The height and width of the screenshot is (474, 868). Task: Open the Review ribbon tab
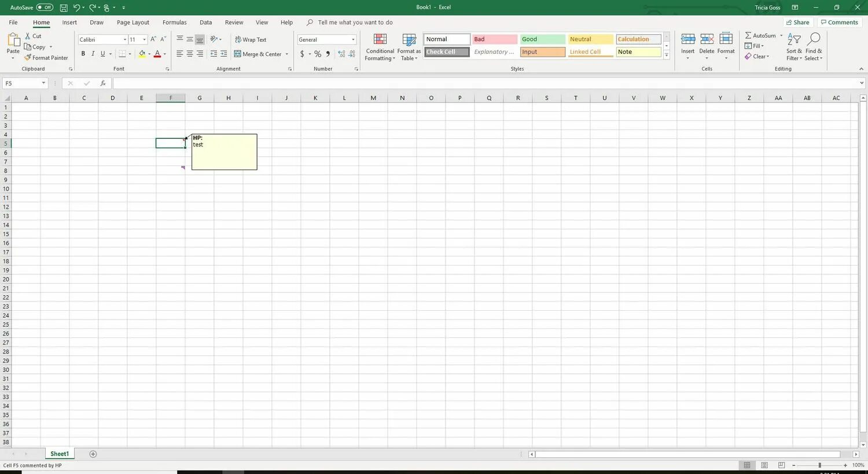pos(234,22)
